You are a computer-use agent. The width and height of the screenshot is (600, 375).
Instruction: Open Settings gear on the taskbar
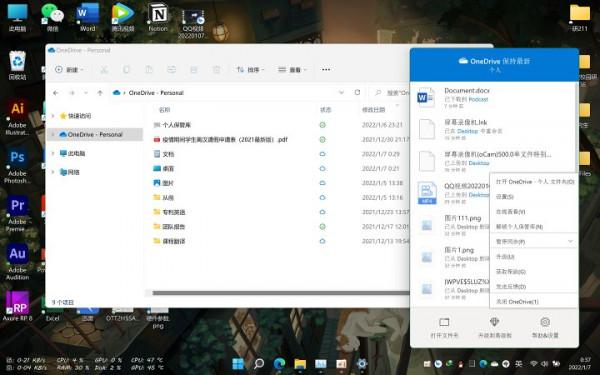(x=362, y=364)
